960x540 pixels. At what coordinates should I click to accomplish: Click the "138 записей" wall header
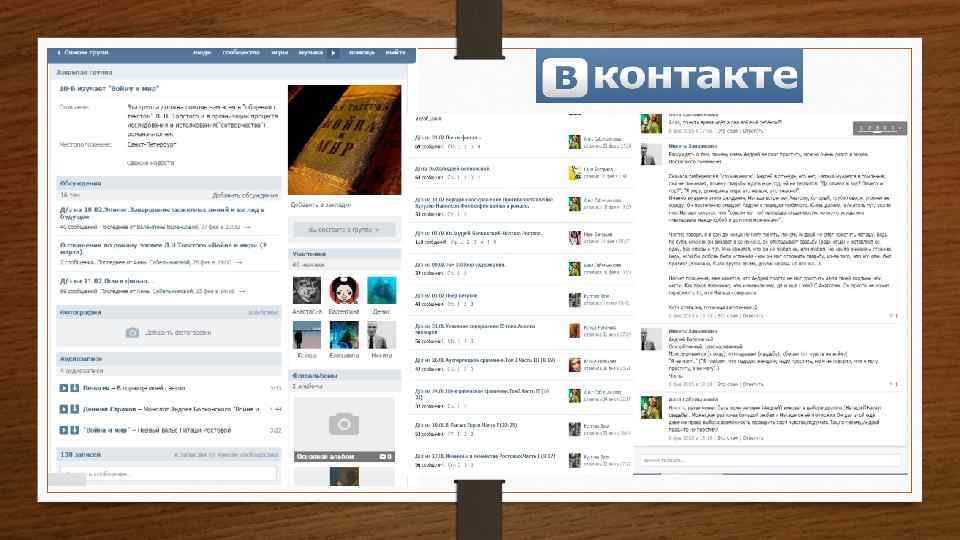pos(80,455)
